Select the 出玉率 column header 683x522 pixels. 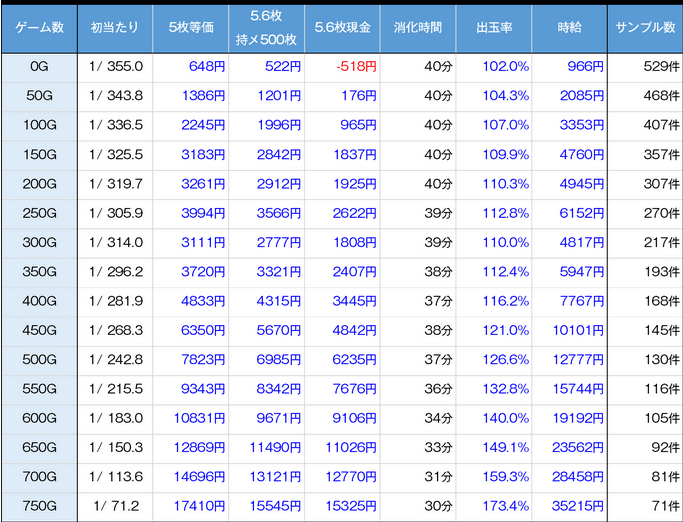494,28
